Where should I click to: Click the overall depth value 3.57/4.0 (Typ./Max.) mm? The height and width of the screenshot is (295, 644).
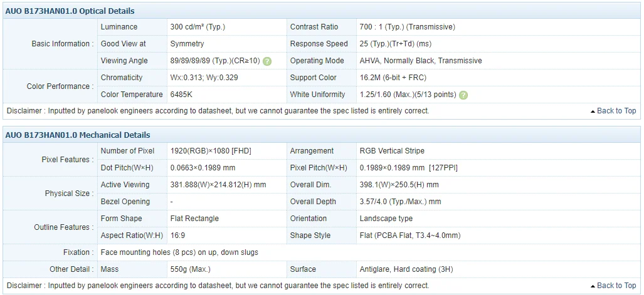pyautogui.click(x=400, y=202)
